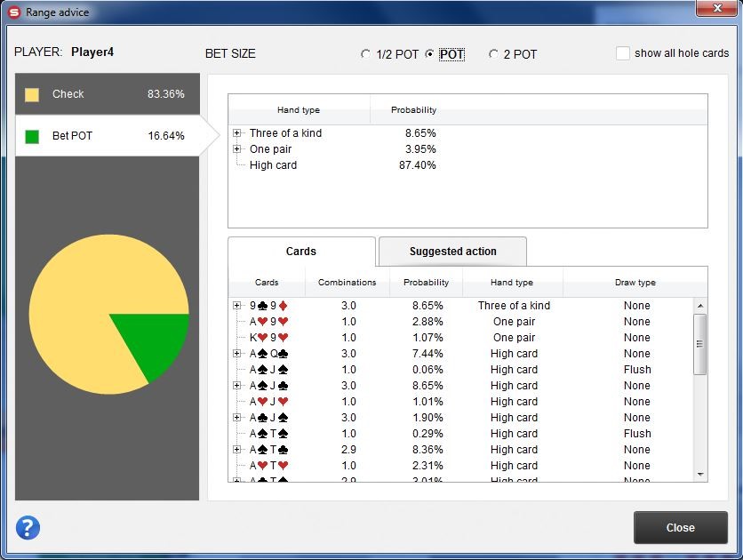Click the scroll up arrow in cards list
This screenshot has width=743, height=560.
click(700, 307)
